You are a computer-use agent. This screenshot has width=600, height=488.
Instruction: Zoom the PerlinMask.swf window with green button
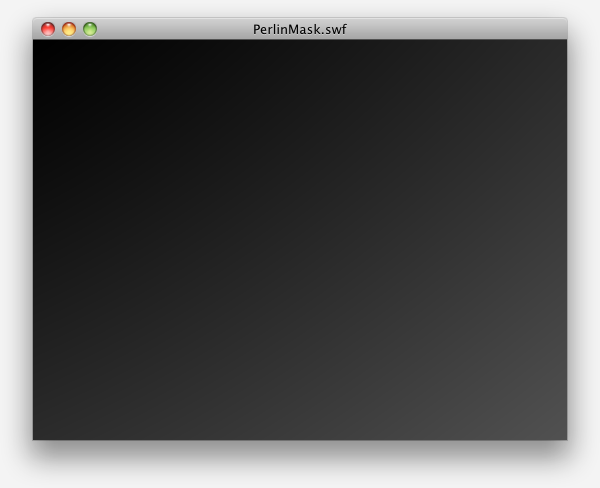pyautogui.click(x=90, y=29)
